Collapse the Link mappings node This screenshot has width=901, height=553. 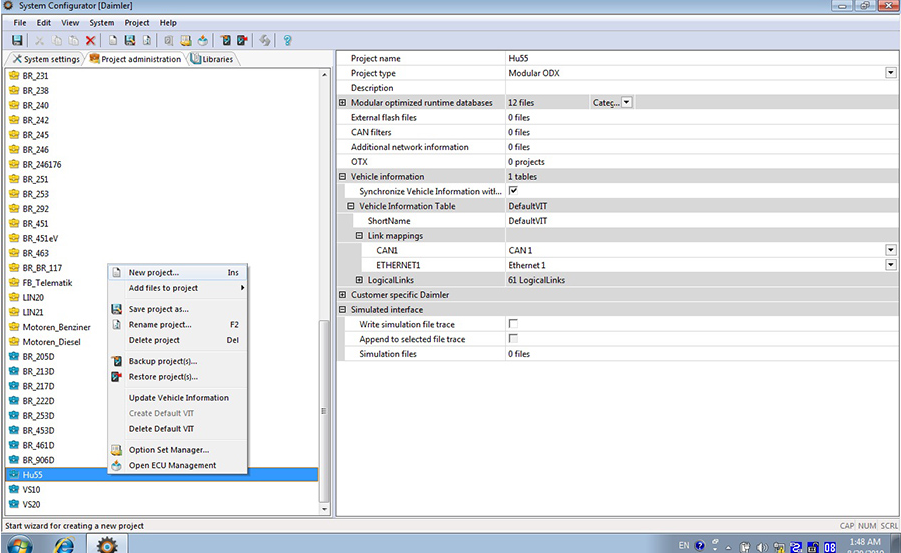[359, 236]
